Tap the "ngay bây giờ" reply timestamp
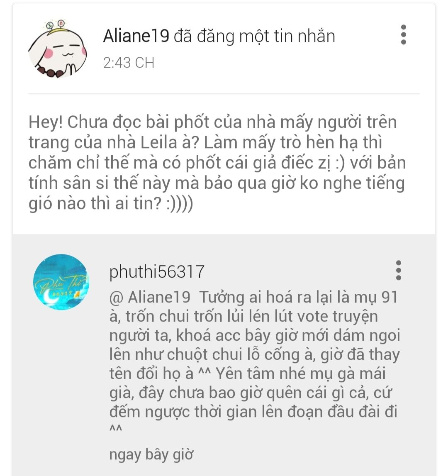 [x=151, y=455]
